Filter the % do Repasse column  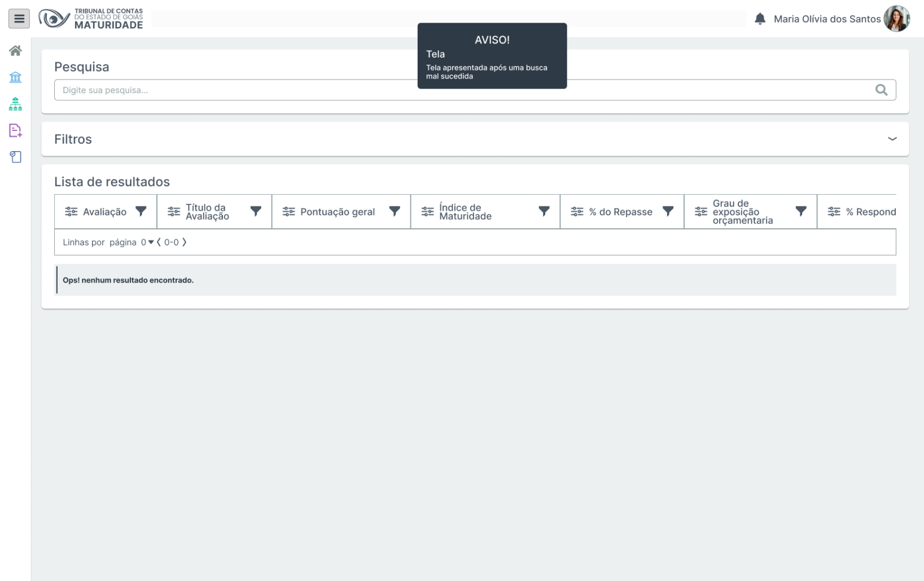point(668,211)
